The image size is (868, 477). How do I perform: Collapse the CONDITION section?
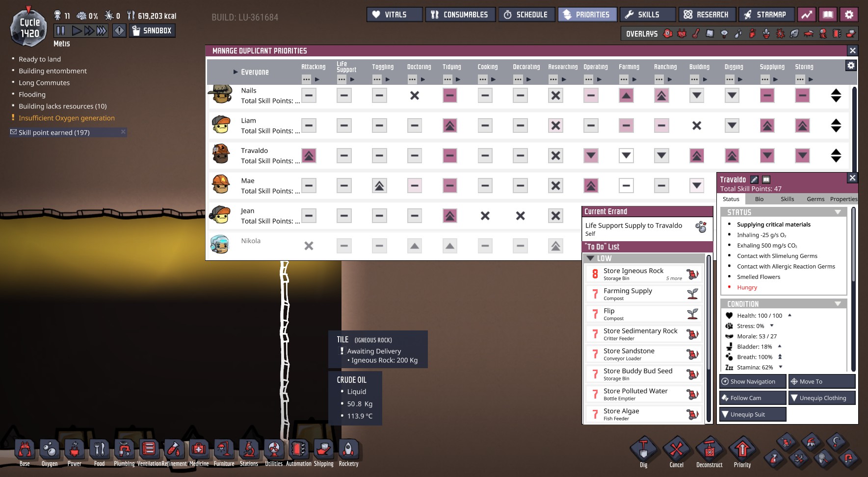tap(838, 304)
